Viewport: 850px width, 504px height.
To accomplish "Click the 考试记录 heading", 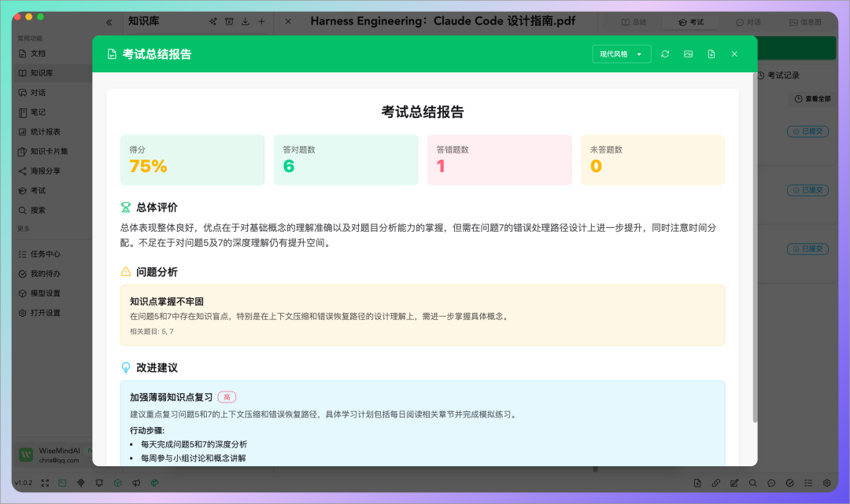I will pyautogui.click(x=783, y=75).
